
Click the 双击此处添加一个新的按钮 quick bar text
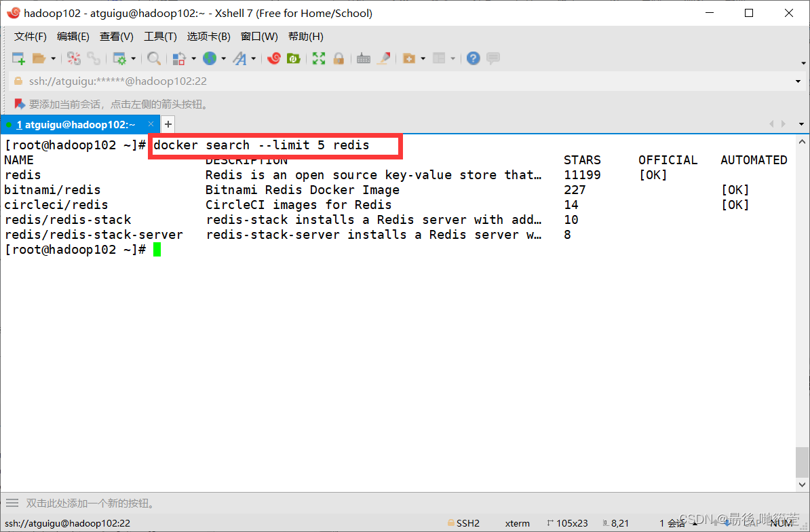pos(90,503)
